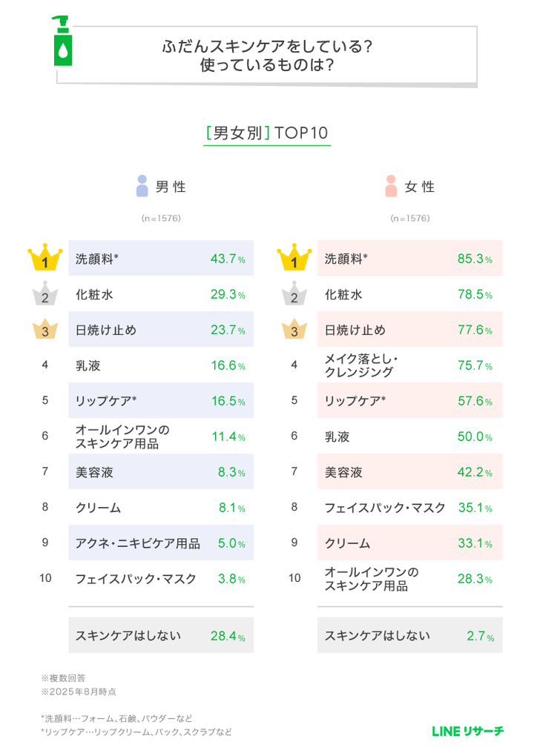Click the gold crown for women's rank 1

[x=294, y=257]
